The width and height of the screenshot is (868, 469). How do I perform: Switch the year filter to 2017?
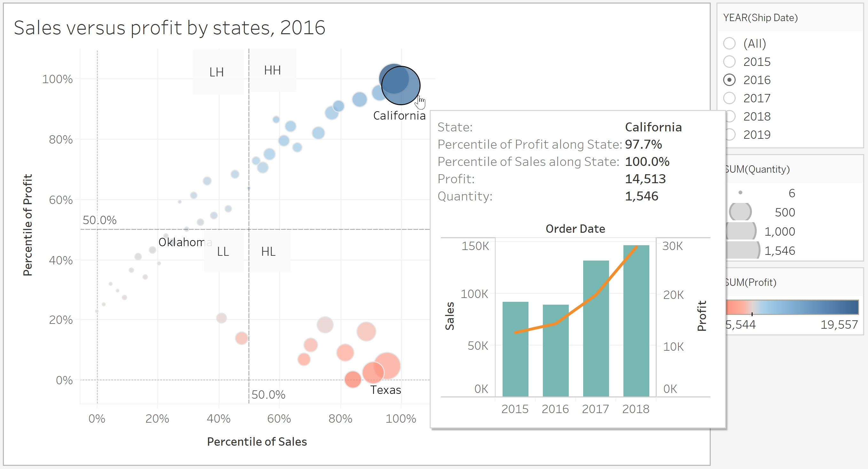point(730,98)
